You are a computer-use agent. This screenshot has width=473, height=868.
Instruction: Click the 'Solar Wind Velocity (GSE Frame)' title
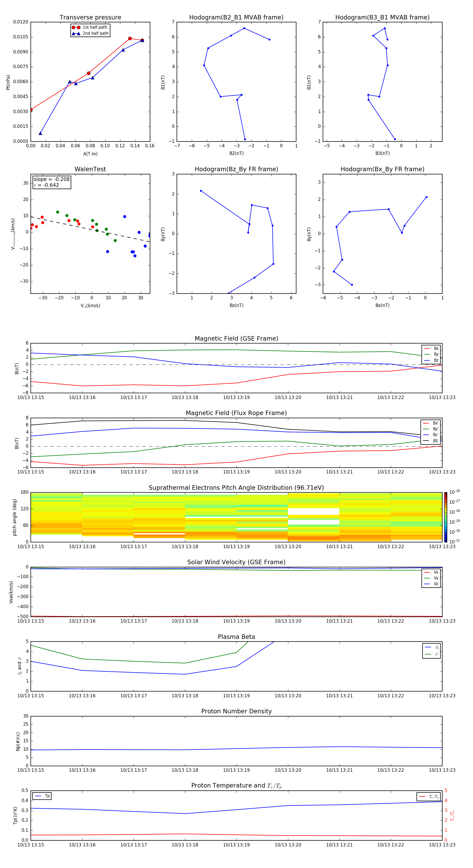(236, 562)
